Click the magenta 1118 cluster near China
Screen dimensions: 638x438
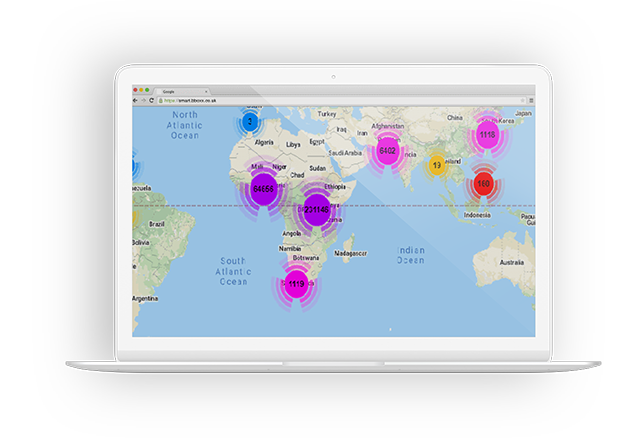point(487,133)
